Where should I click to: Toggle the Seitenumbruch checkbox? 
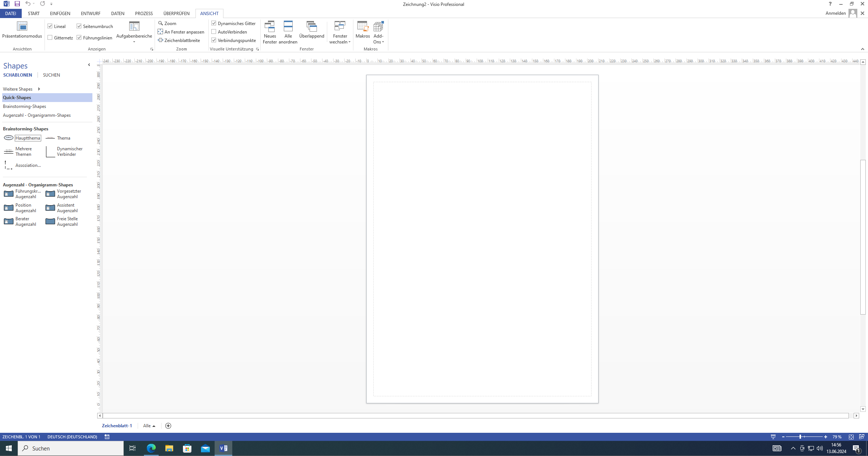point(79,26)
